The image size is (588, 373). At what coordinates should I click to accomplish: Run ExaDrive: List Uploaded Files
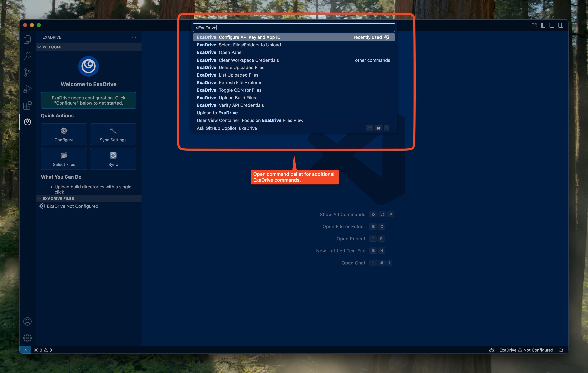pyautogui.click(x=294, y=75)
